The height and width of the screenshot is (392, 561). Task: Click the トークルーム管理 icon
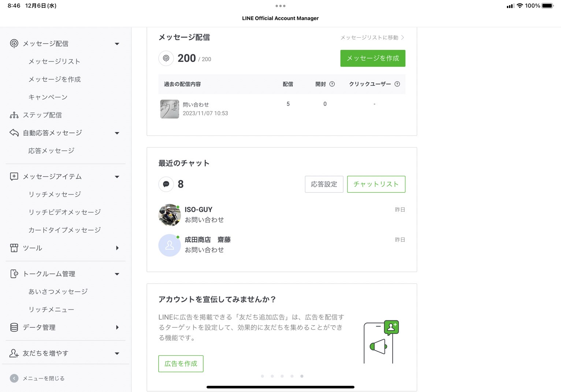[14, 274]
